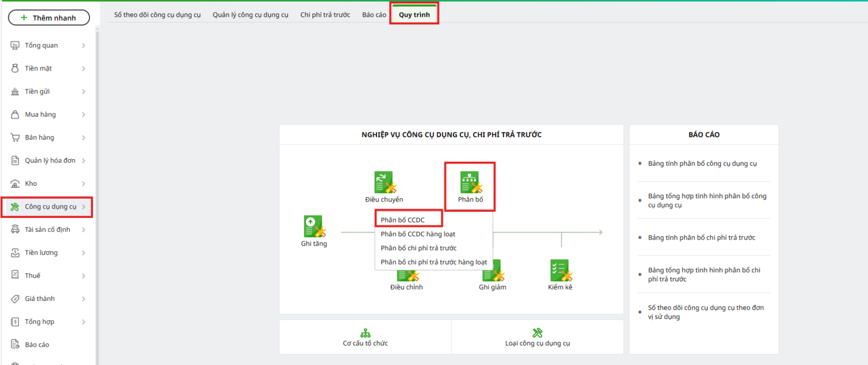
Task: Expand the Tài sản cố định arrow
Action: tap(84, 230)
